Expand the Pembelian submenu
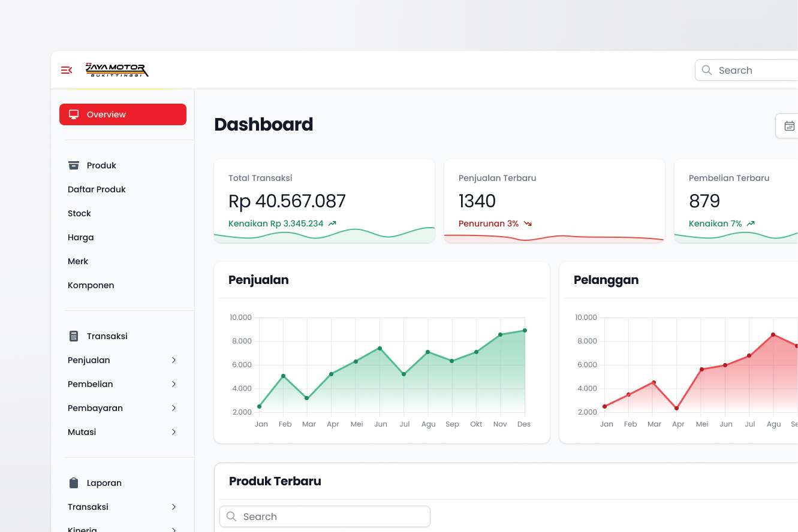Viewport: 798px width, 532px height. [173, 384]
